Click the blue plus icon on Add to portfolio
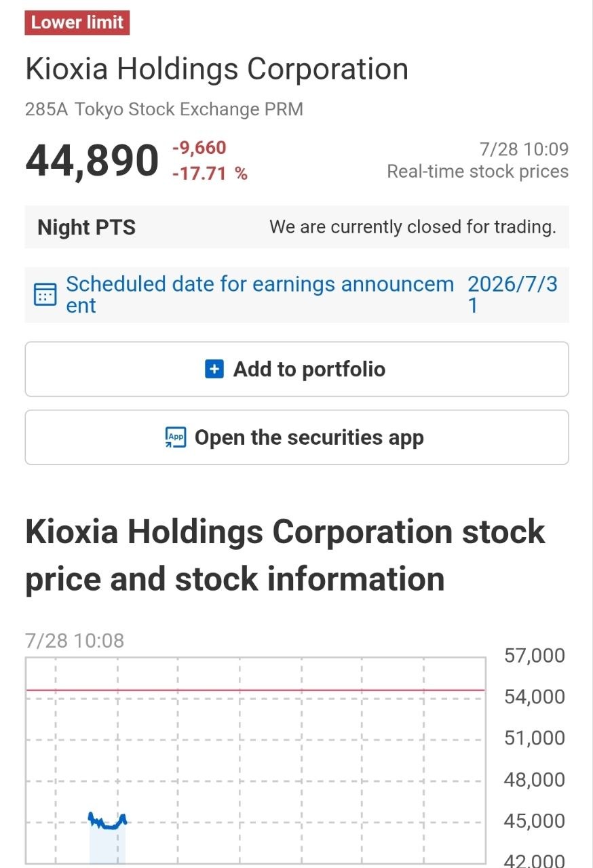593x868 pixels. tap(214, 370)
